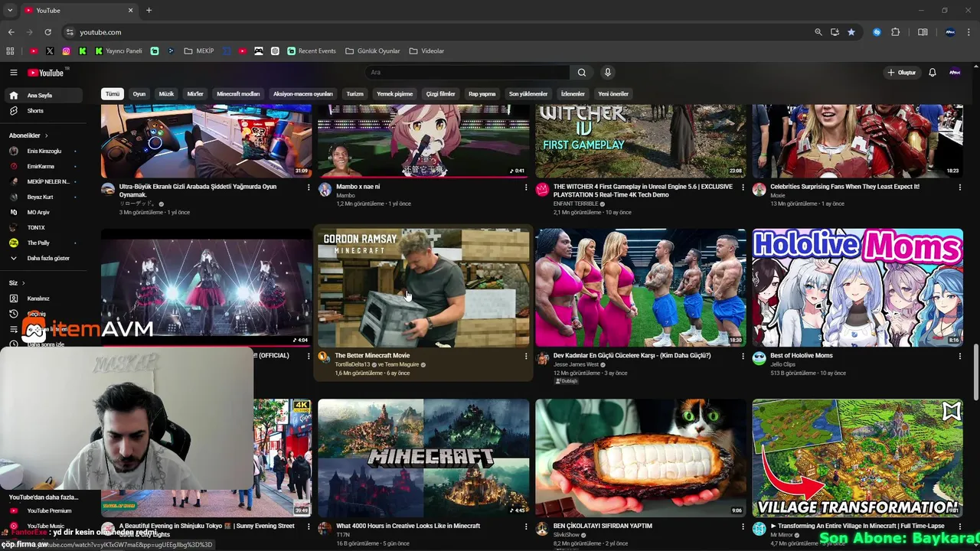Image resolution: width=980 pixels, height=551 pixels.
Task: Expand the Siz section
Action: 18,283
